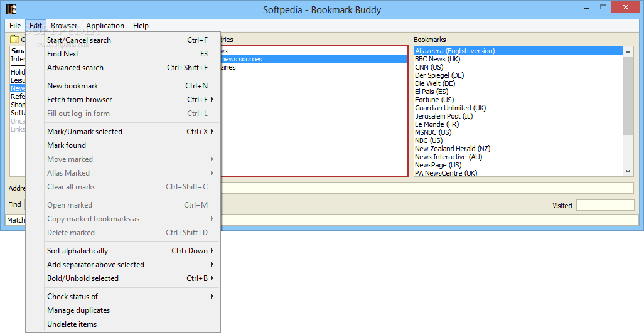Select NBC (US) bookmark
The image size is (644, 333).
point(518,140)
